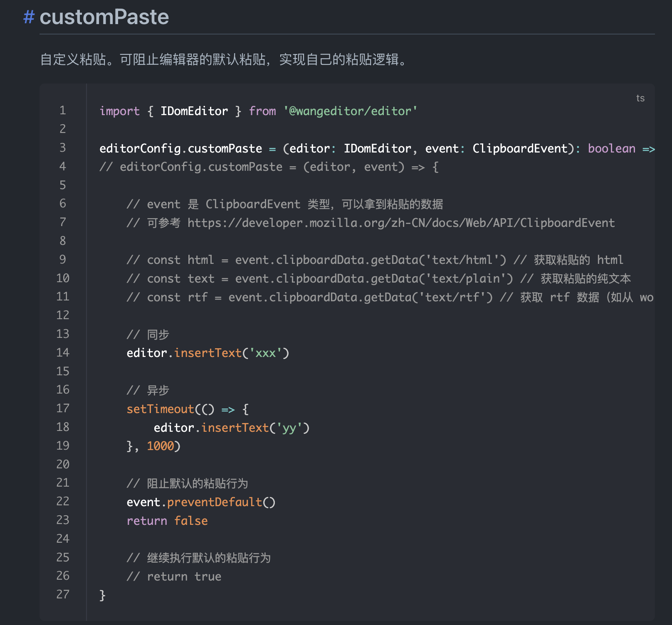Click the 1000 timeout value
The width and height of the screenshot is (672, 625).
coord(160,446)
